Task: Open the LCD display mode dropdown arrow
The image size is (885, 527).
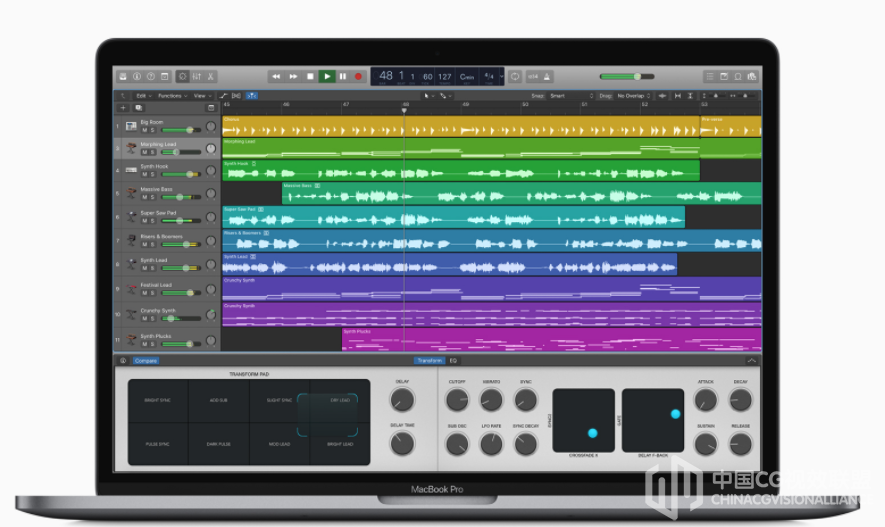Action: pyautogui.click(x=501, y=77)
